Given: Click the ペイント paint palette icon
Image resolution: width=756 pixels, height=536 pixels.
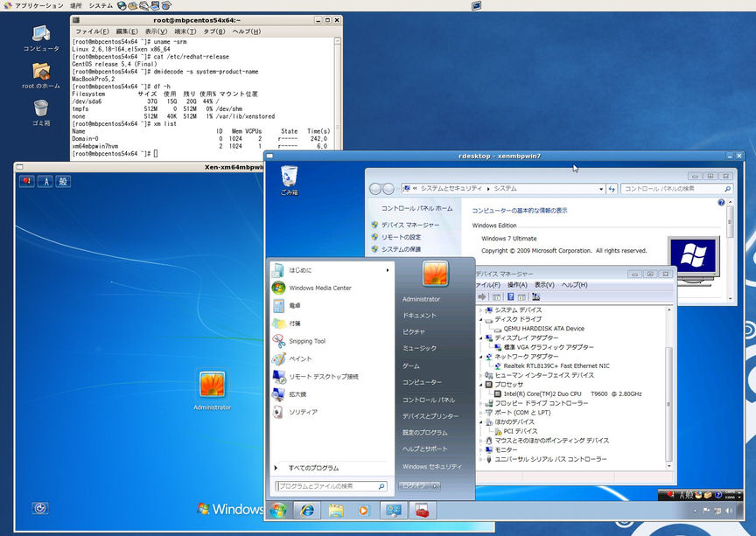Looking at the screenshot, I should [278, 358].
